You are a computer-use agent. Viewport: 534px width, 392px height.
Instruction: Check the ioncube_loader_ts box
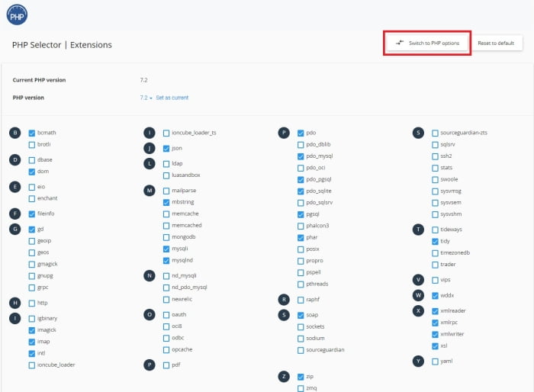[x=166, y=133]
